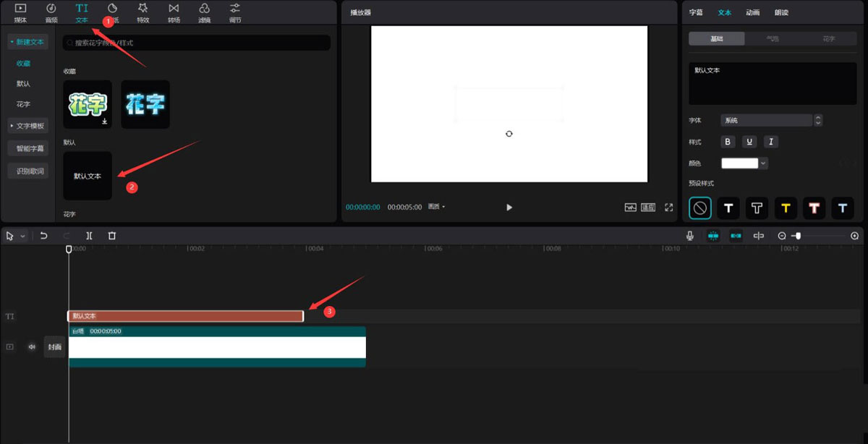Select the 文本 text tab
Viewport: 868px width, 444px height.
pyautogui.click(x=82, y=12)
